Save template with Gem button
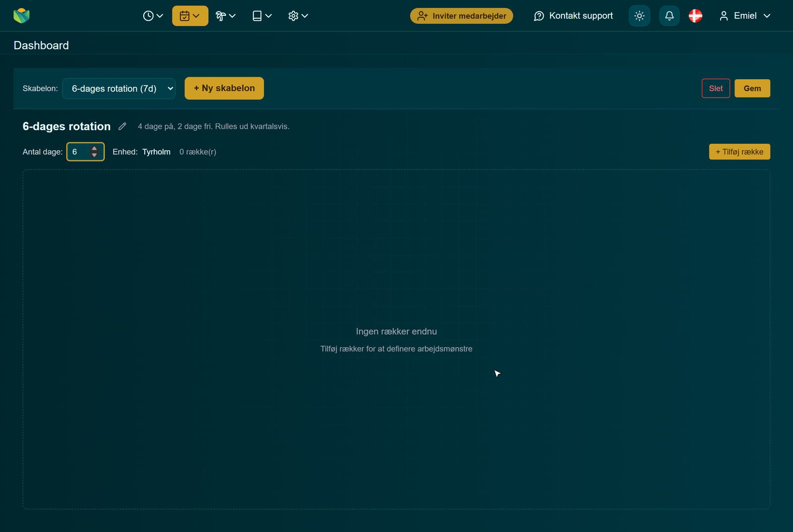793x532 pixels. tap(752, 88)
